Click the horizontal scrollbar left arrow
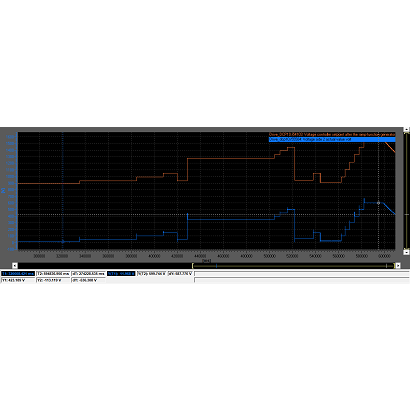This screenshot has height=410, width=410. (x=15, y=265)
